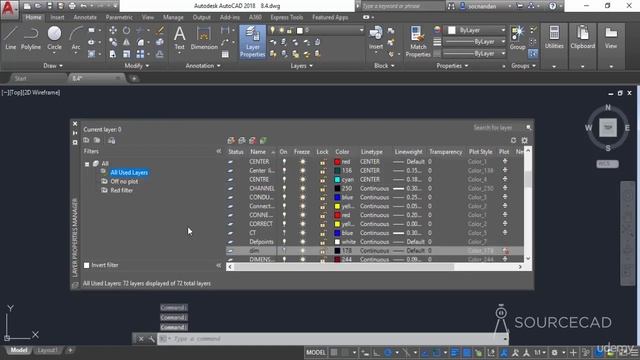Toggle Plot for CENTER layer
This screenshot has height=360, width=640.
[505, 162]
